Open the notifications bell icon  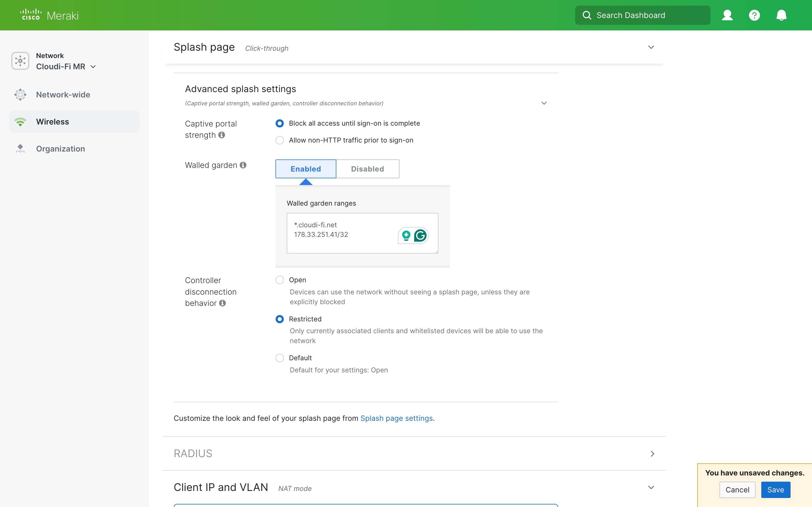pos(781,15)
